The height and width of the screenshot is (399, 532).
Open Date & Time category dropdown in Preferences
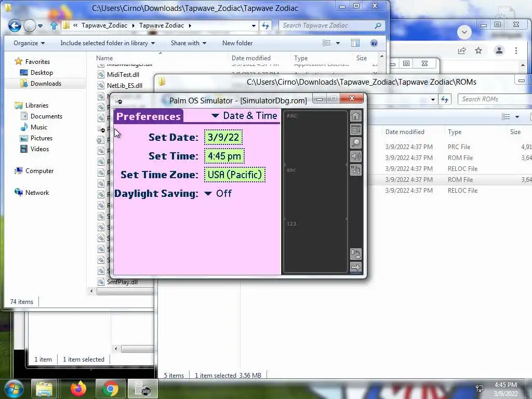pos(244,116)
